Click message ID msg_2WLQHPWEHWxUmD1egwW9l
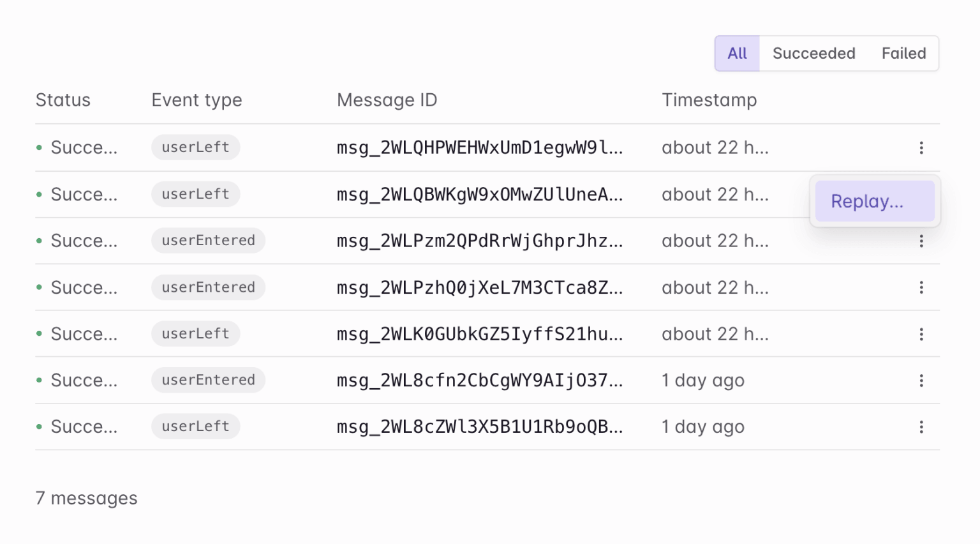Screen dimensions: 980x544 click(x=479, y=148)
